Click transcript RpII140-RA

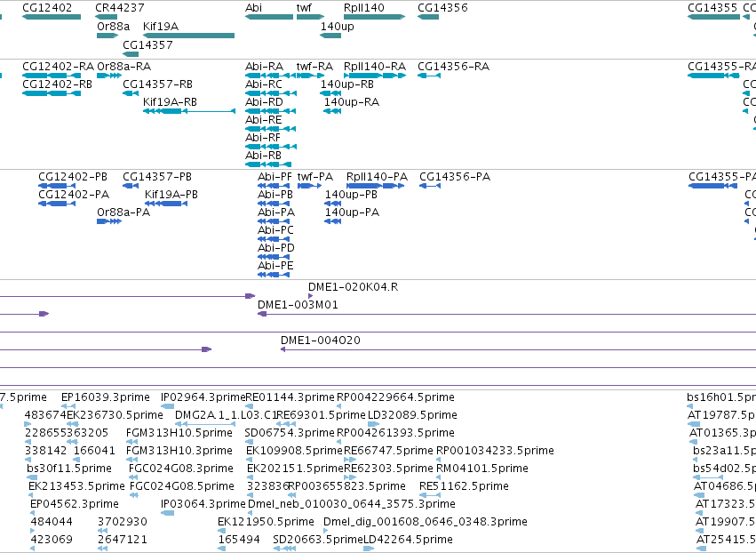point(375,76)
